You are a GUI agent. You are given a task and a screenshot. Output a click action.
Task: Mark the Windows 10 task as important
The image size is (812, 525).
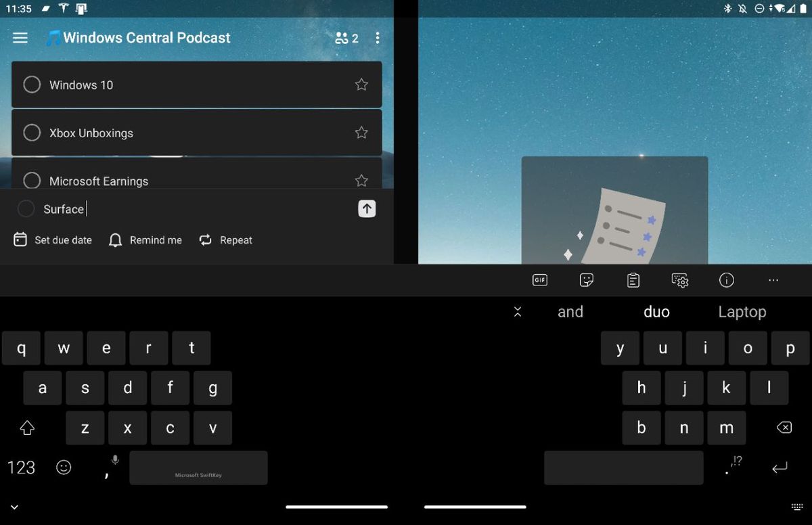[x=361, y=84]
